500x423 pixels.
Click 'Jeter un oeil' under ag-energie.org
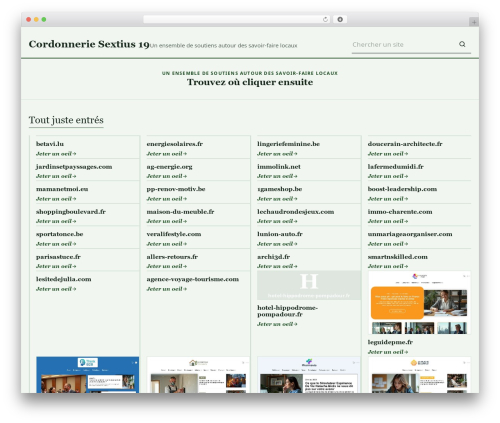tap(167, 176)
